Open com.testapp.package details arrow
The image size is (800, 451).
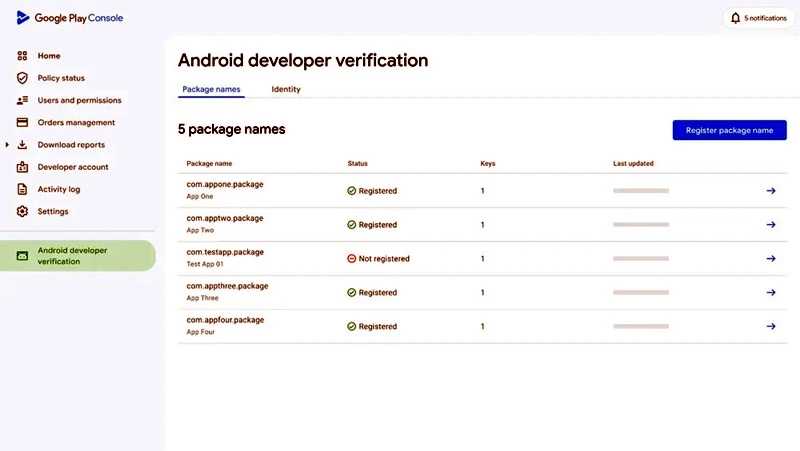point(771,259)
